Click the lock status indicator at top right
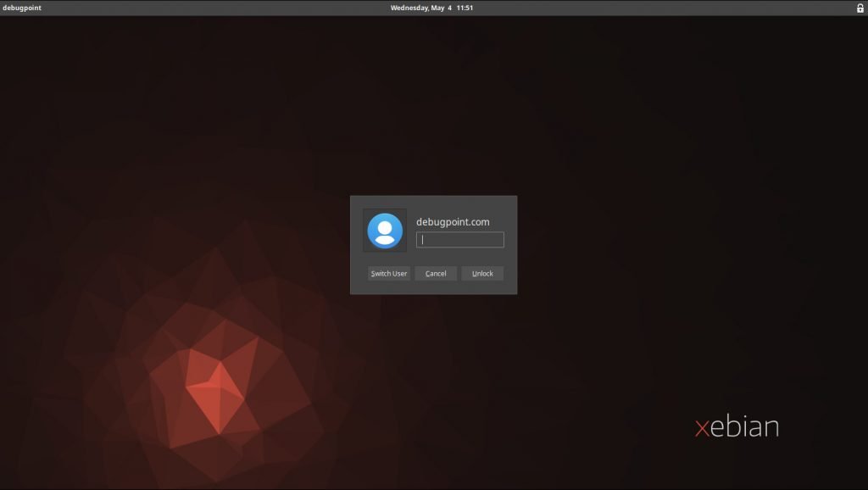Viewport: 868px width, 490px height. (860, 7)
